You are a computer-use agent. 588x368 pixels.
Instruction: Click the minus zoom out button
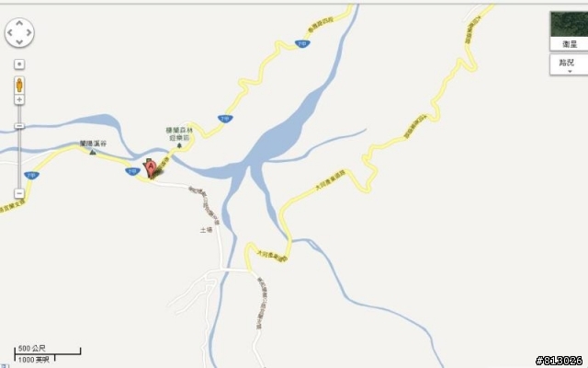coord(19,193)
